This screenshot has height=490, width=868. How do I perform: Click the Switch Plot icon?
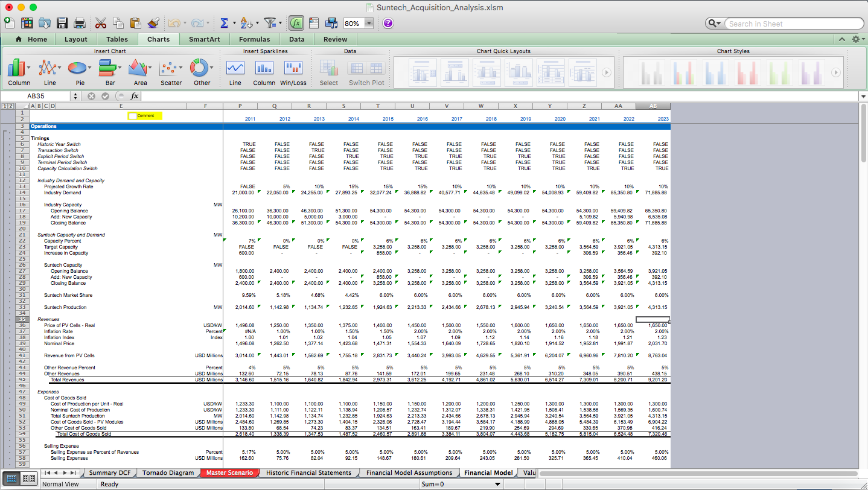[366, 68]
